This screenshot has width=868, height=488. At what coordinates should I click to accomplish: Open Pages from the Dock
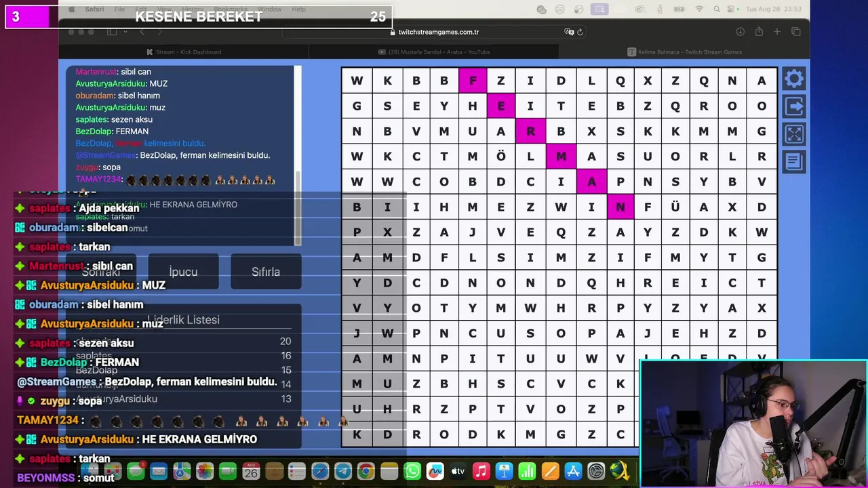pos(550,471)
